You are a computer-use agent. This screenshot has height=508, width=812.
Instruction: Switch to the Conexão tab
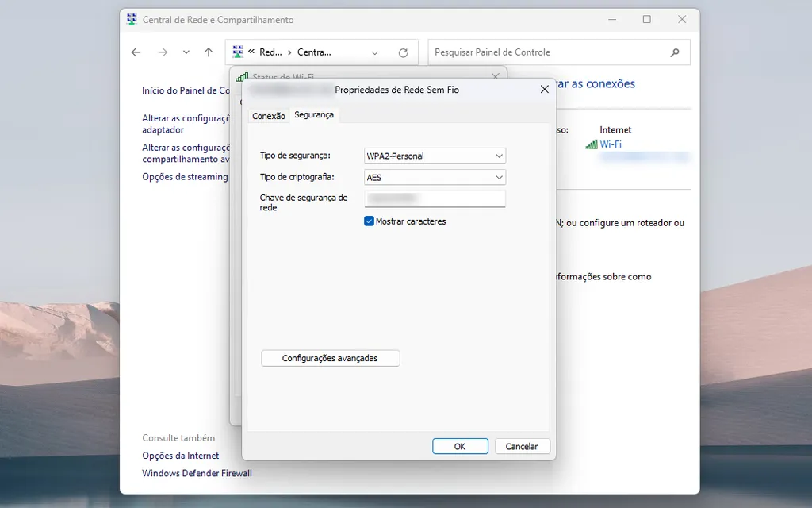[268, 116]
